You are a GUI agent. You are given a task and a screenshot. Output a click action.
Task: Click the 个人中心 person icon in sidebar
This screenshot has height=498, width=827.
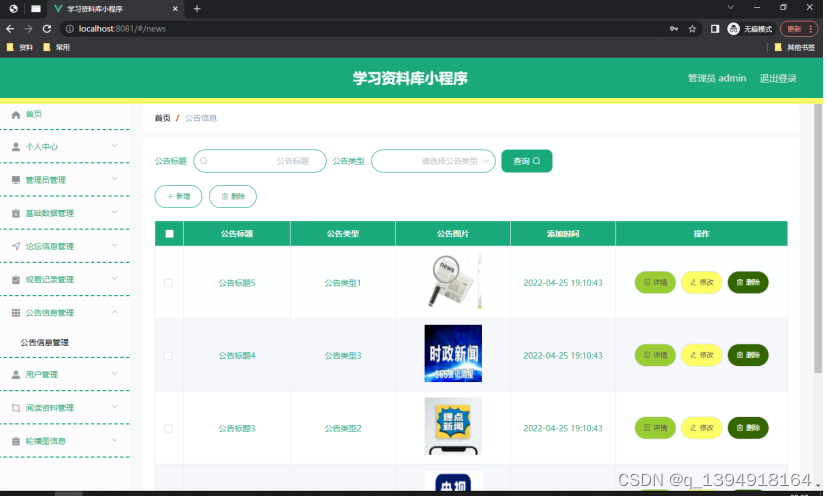click(16, 147)
